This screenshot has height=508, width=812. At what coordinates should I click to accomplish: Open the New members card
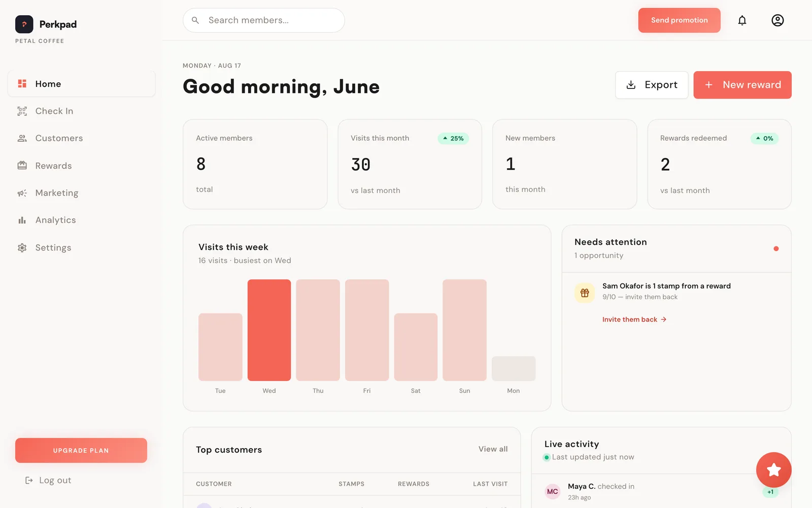click(x=565, y=164)
